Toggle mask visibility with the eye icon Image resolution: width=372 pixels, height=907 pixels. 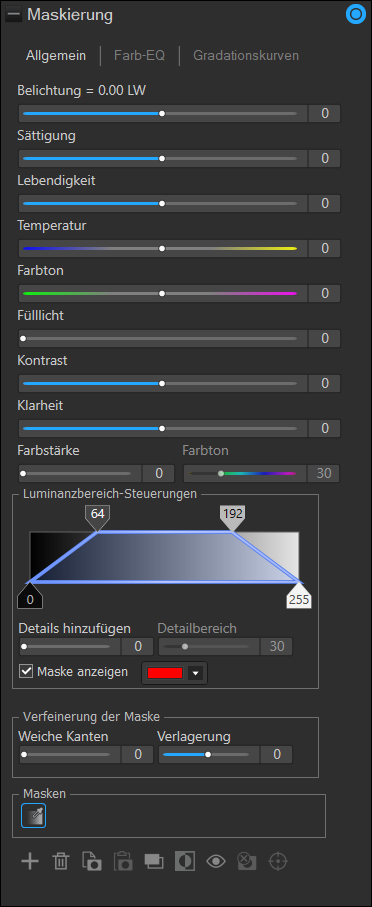(216, 861)
